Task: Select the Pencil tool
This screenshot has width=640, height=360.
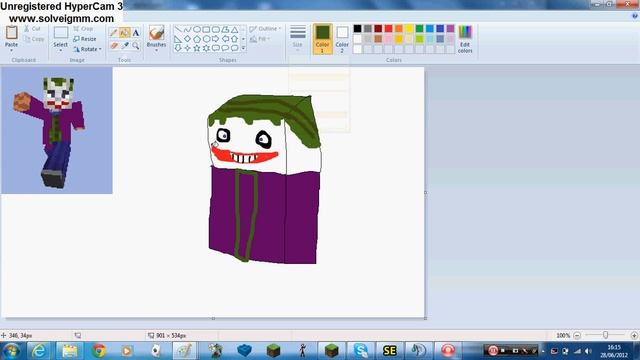Action: click(114, 33)
